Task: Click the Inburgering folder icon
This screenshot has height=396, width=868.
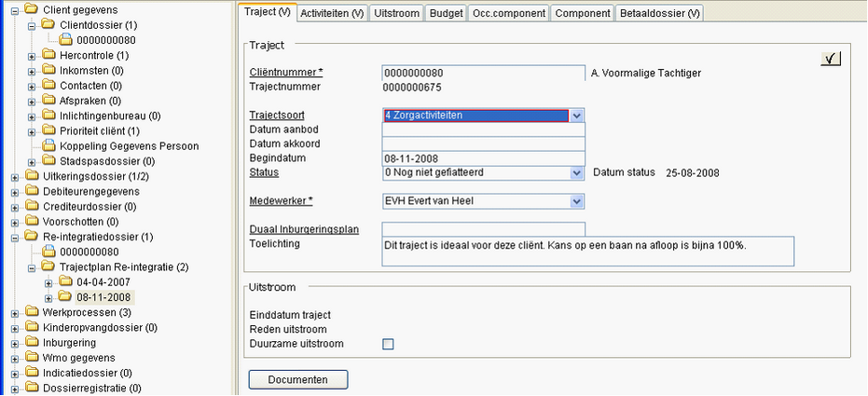Action: coord(32,342)
